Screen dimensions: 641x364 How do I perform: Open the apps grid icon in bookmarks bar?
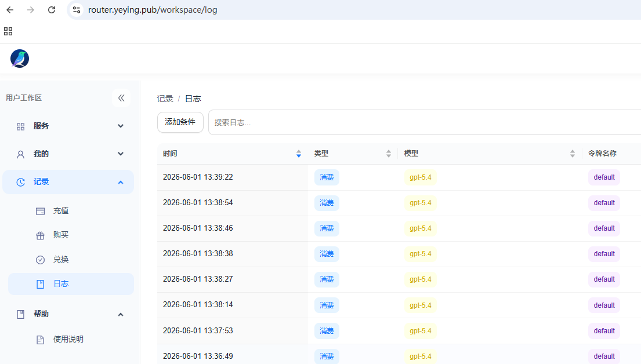coord(8,31)
